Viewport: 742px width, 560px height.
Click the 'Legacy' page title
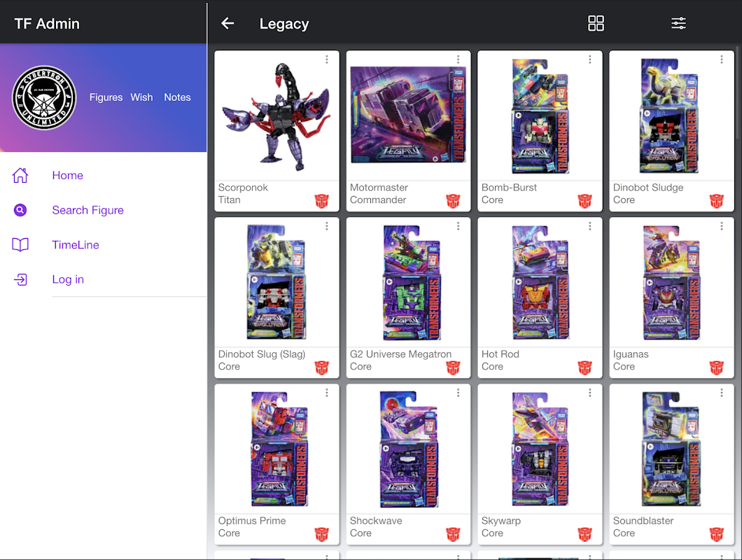(x=284, y=24)
